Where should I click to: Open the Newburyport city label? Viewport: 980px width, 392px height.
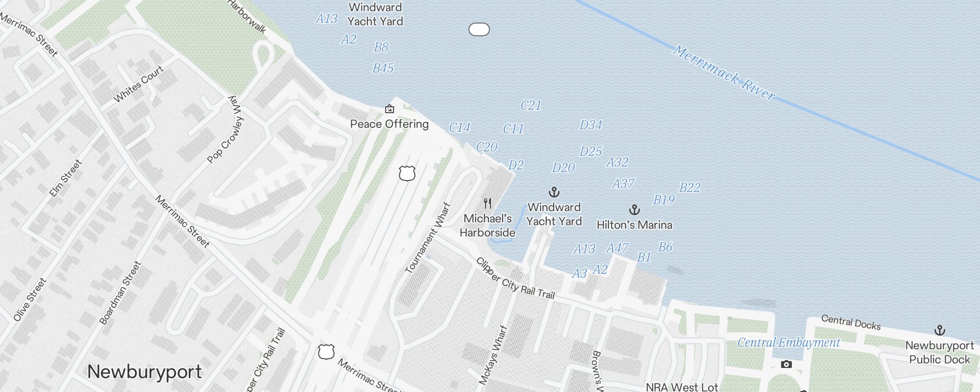pyautogui.click(x=145, y=372)
